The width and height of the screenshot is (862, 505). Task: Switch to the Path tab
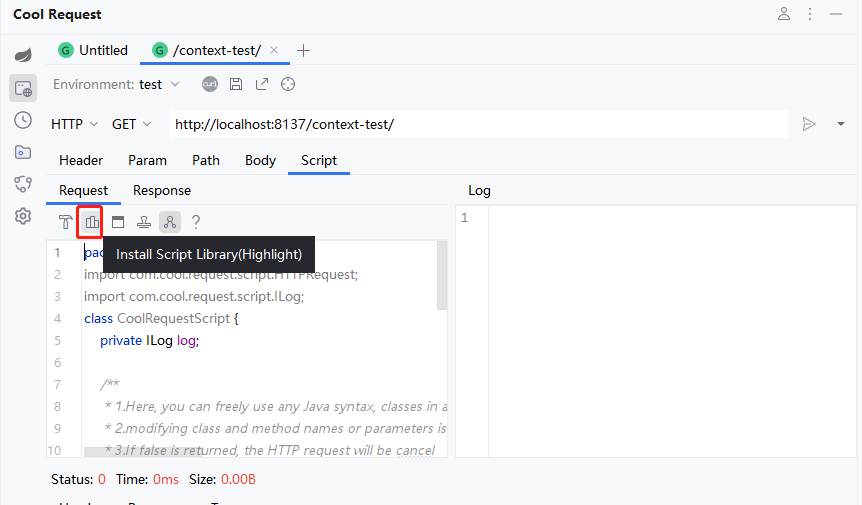tap(206, 160)
